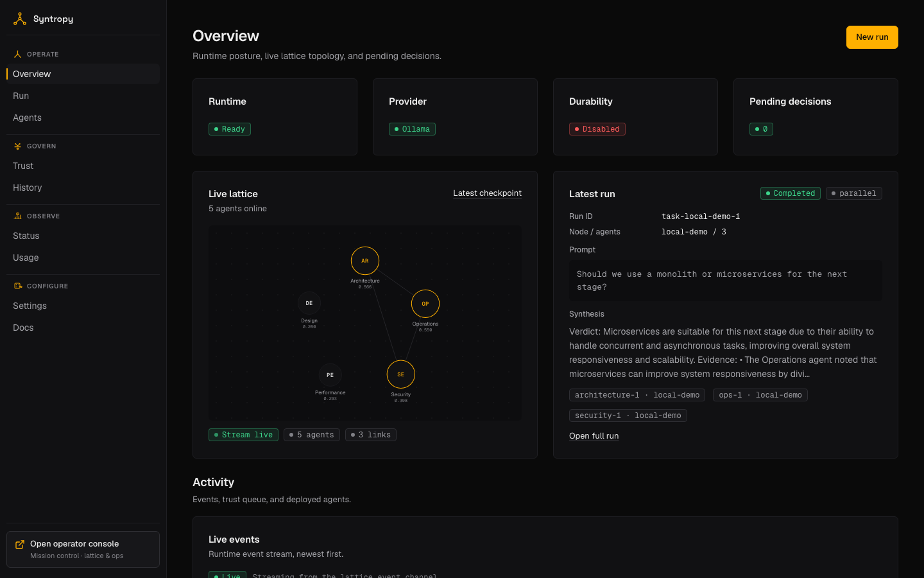Click the architecture-1 · local-demo tag
The image size is (924, 578).
click(x=637, y=395)
